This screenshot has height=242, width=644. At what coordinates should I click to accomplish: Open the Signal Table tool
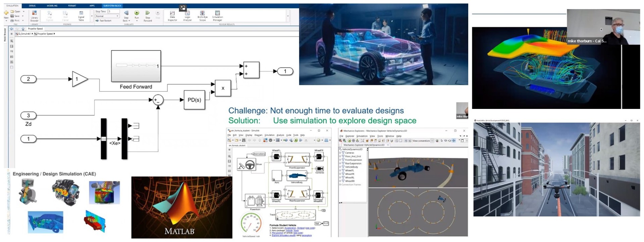click(81, 15)
